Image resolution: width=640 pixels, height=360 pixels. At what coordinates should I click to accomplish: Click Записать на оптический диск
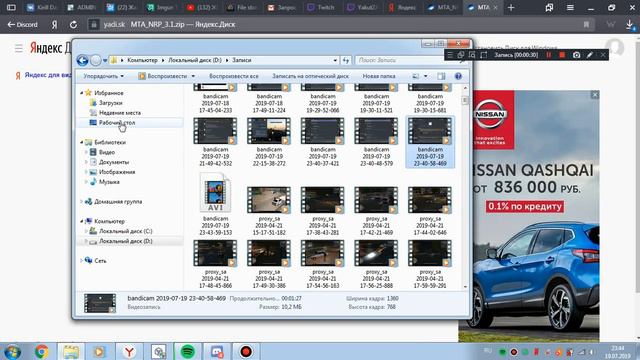(x=311, y=76)
